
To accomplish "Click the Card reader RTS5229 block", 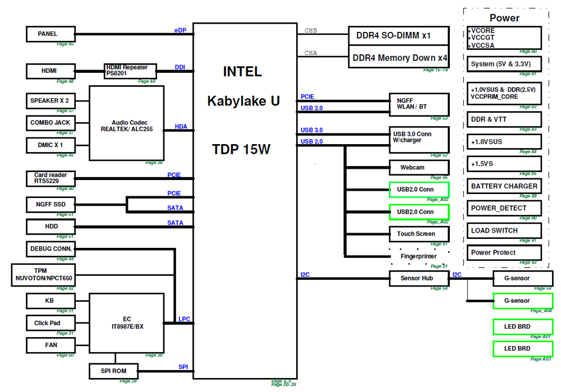I will pyautogui.click(x=50, y=178).
